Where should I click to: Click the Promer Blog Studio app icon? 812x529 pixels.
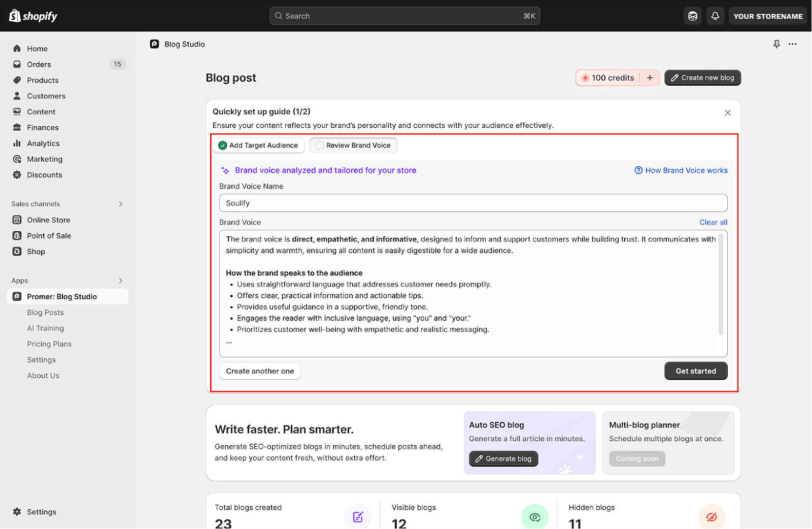(17, 297)
